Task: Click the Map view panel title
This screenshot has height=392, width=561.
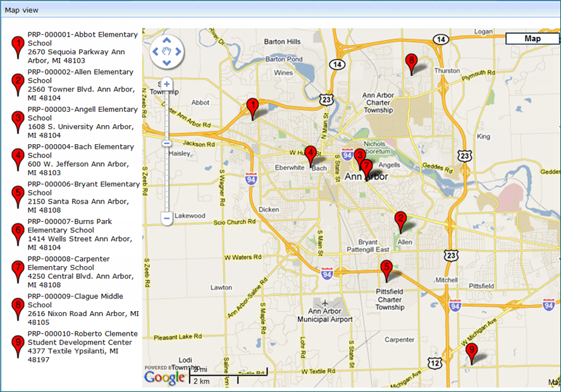Action: tap(22, 10)
